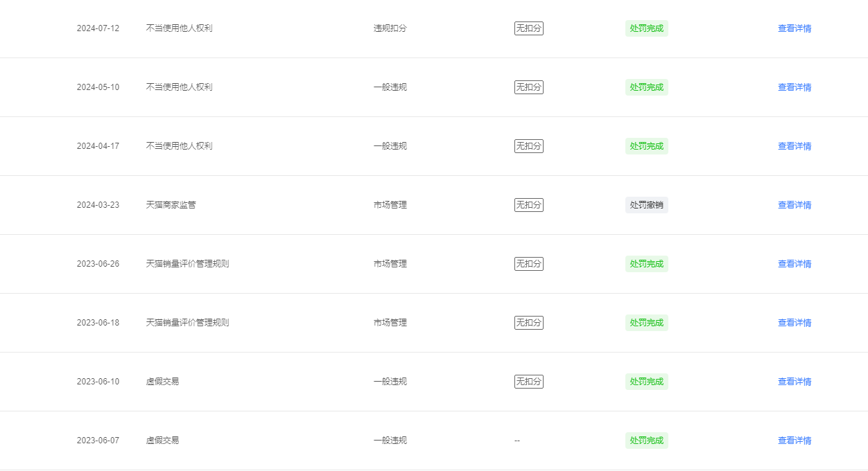The height and width of the screenshot is (471, 868).
Task: Click the 处罚完成 tag in the 2023-06-18 row
Action: [647, 323]
